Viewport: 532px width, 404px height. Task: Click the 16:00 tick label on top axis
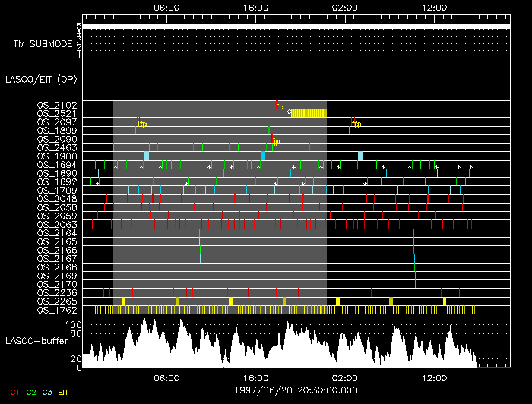255,7
